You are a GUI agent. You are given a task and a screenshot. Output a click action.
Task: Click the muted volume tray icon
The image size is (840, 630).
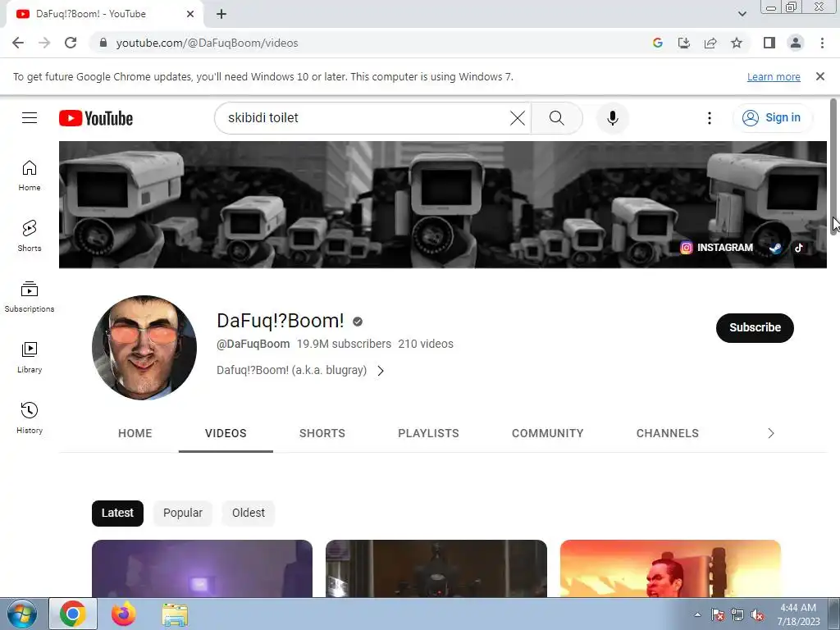coord(757,615)
